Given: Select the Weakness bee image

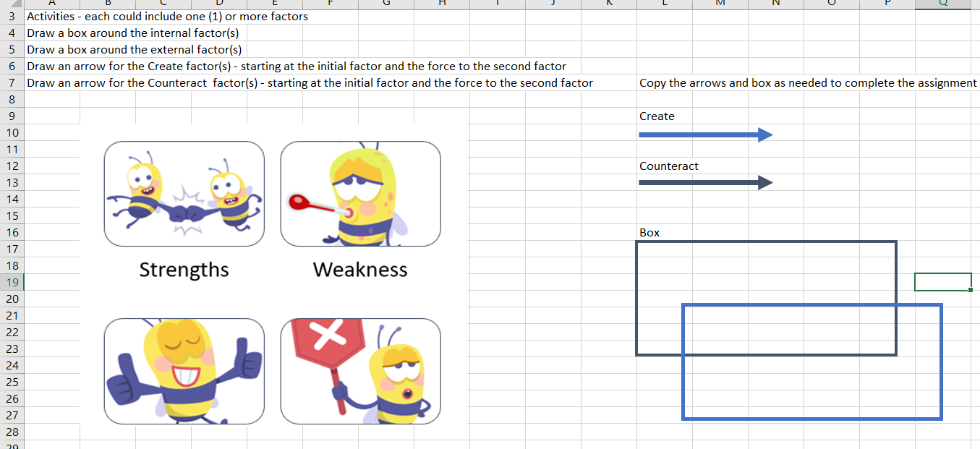Looking at the screenshot, I should point(360,193).
